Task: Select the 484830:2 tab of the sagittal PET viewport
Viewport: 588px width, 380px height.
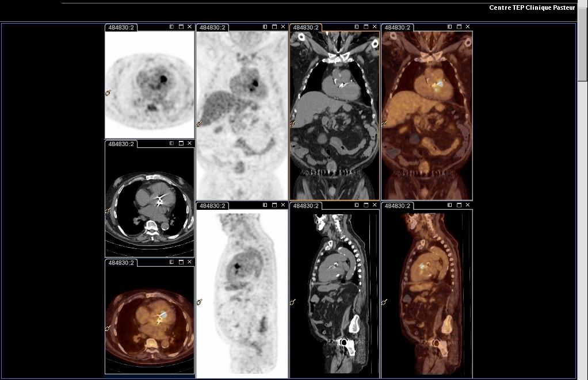Action: pyautogui.click(x=212, y=206)
